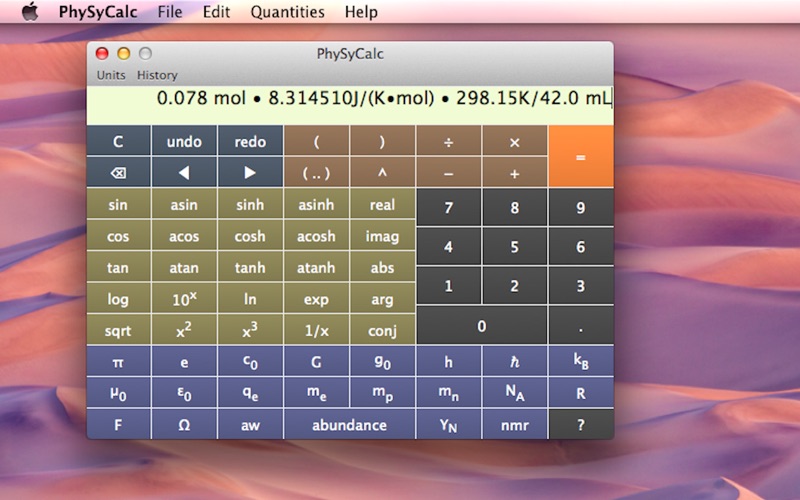The width and height of the screenshot is (800, 500).
Task: Click the Euler's number e key
Action: [x=184, y=362]
